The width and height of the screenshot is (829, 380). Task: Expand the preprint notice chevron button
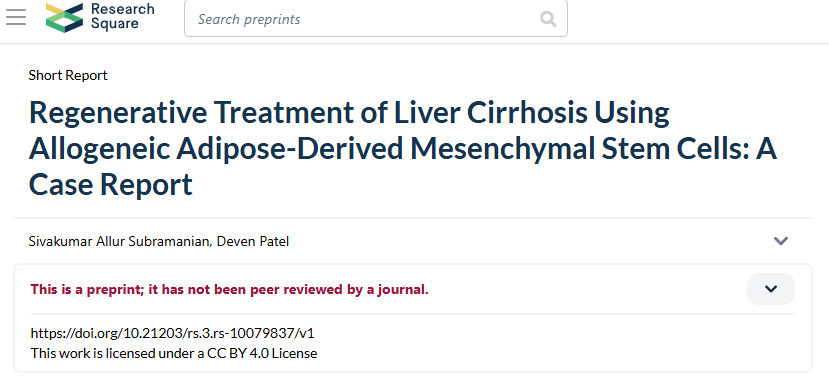(x=771, y=289)
